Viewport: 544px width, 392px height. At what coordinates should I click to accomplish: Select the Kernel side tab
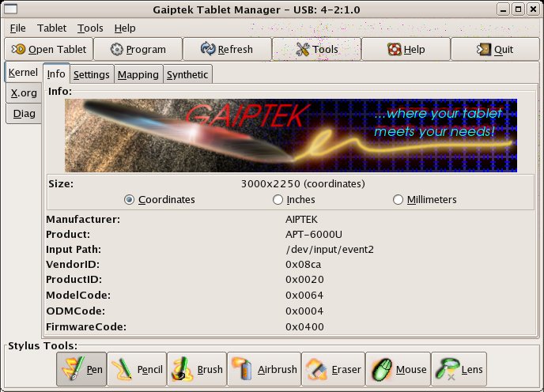click(23, 73)
